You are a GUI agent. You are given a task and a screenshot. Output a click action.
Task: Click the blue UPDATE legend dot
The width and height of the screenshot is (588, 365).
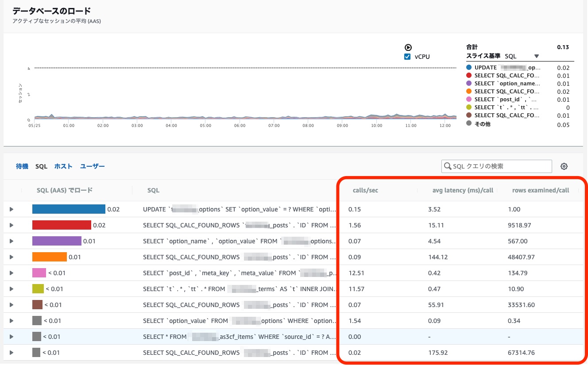pos(469,68)
